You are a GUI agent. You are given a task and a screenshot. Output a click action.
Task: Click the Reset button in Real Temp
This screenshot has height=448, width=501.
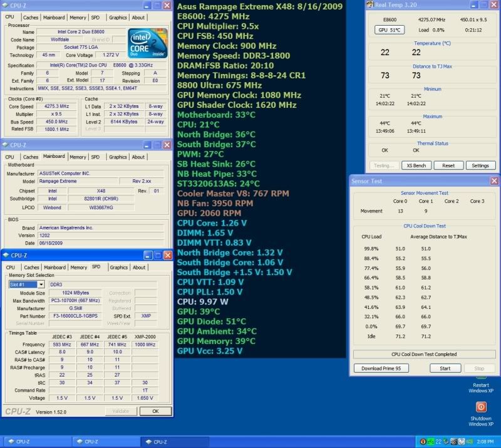[448, 165]
